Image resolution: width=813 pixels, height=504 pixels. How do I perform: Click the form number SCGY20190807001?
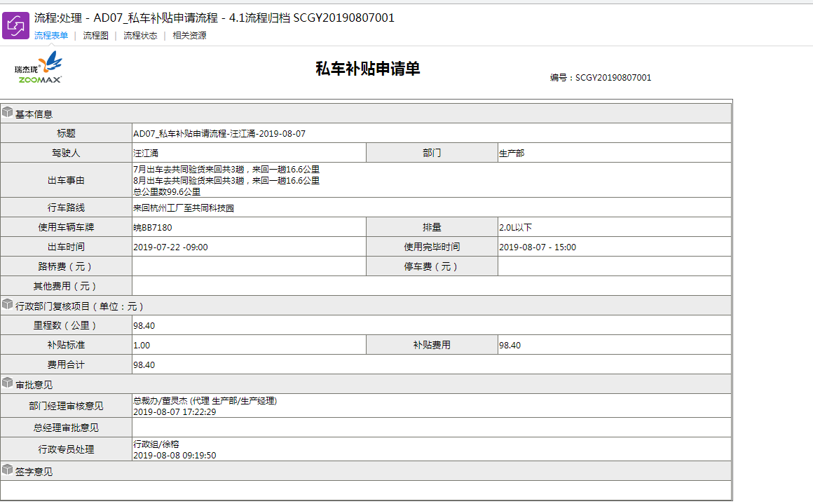tap(613, 78)
